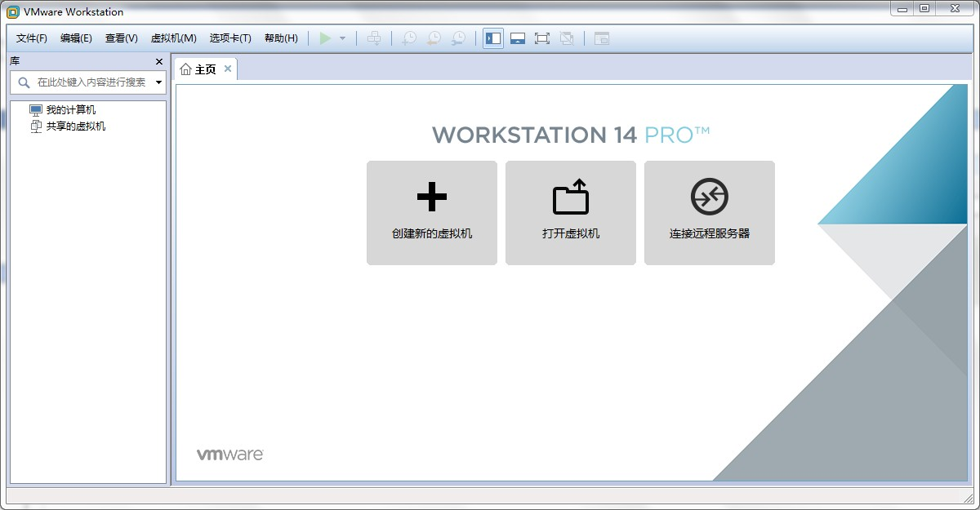This screenshot has width=980, height=510.
Task: Open the 文件(F) menu
Action: click(32, 38)
